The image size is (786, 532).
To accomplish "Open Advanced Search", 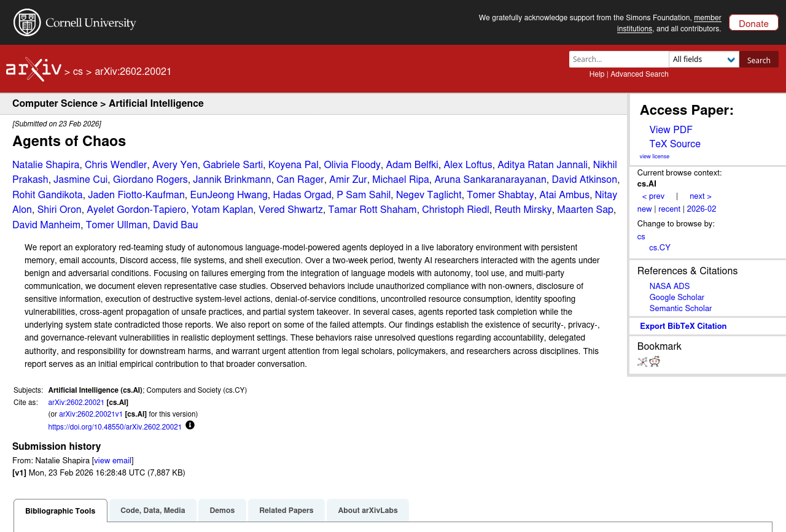I will click(x=639, y=74).
